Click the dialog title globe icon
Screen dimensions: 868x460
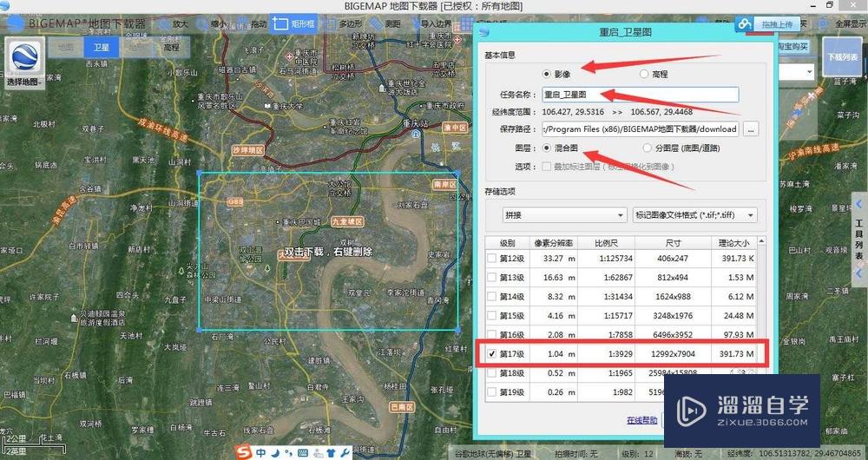click(485, 32)
